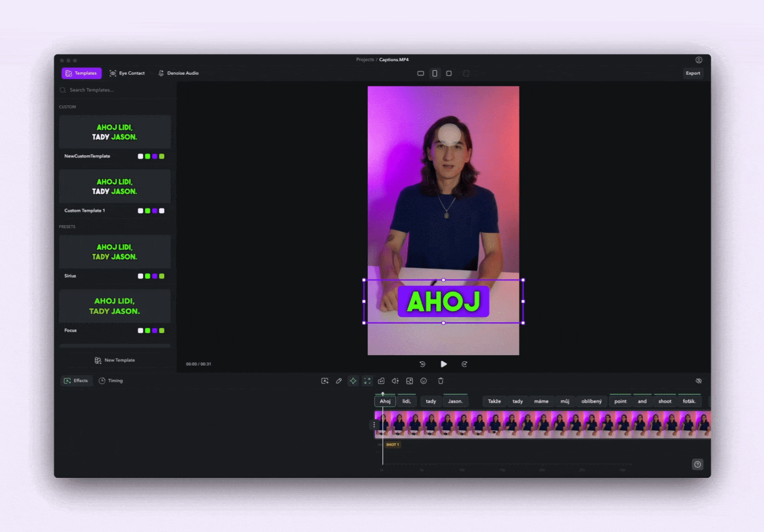
Task: Open the user account icon
Action: pos(698,60)
